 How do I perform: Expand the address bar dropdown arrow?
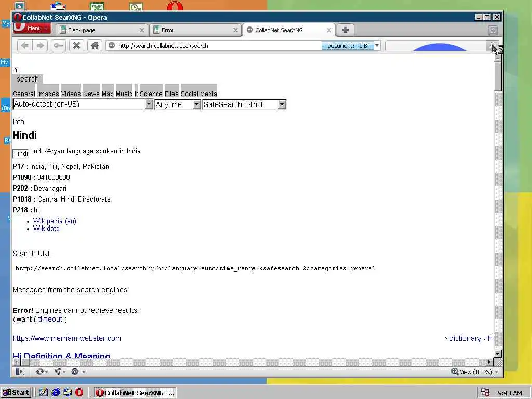(x=377, y=46)
